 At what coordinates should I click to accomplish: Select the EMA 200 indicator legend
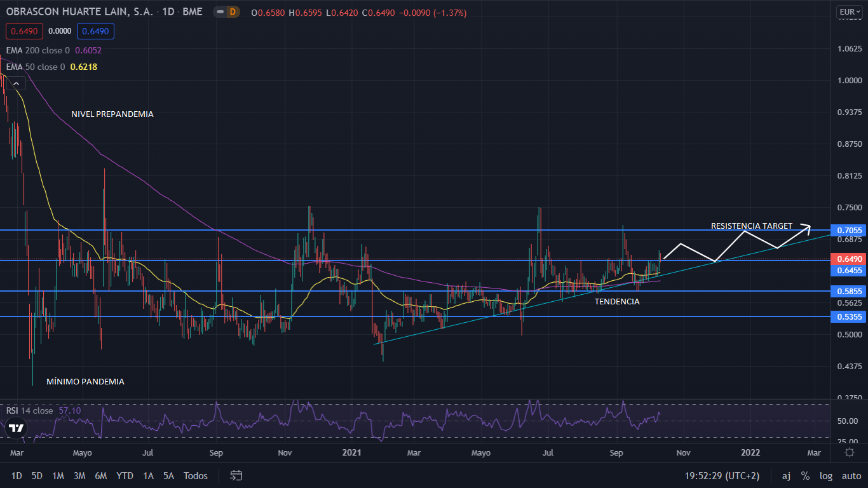pyautogui.click(x=38, y=50)
